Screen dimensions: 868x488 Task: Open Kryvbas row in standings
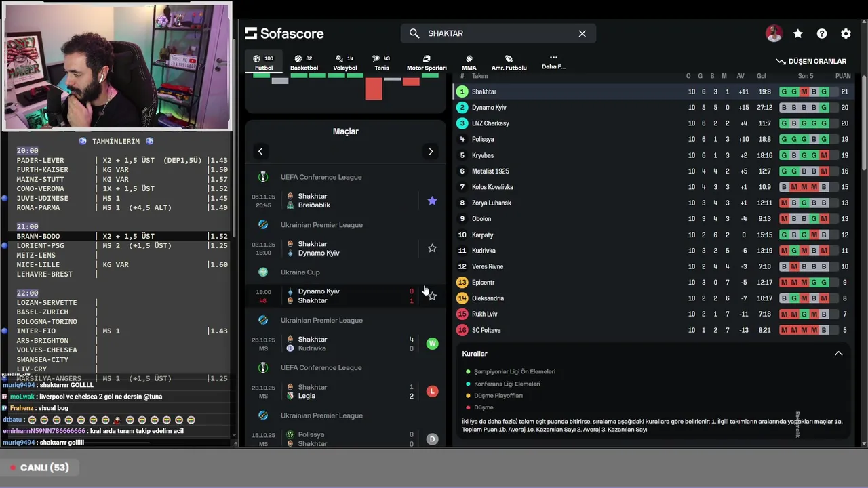click(x=655, y=155)
